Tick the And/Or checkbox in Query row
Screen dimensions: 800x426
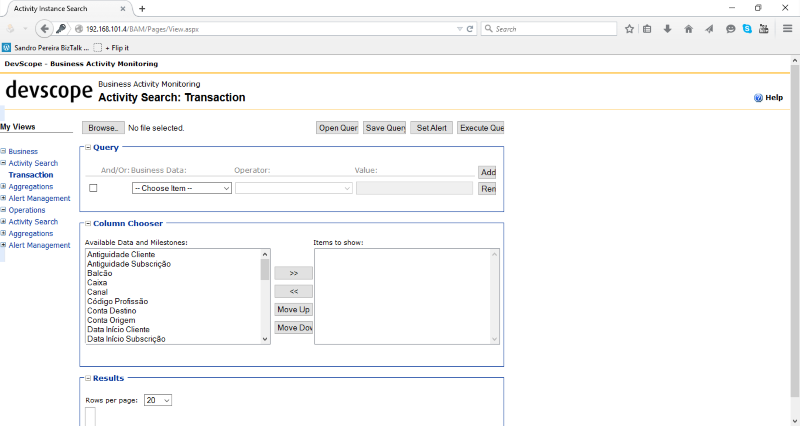pyautogui.click(x=93, y=188)
